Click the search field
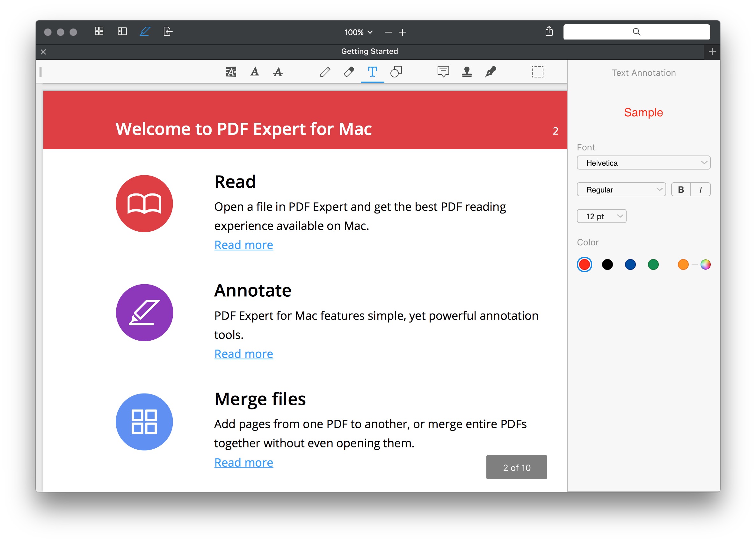This screenshot has height=543, width=756. pos(636,32)
